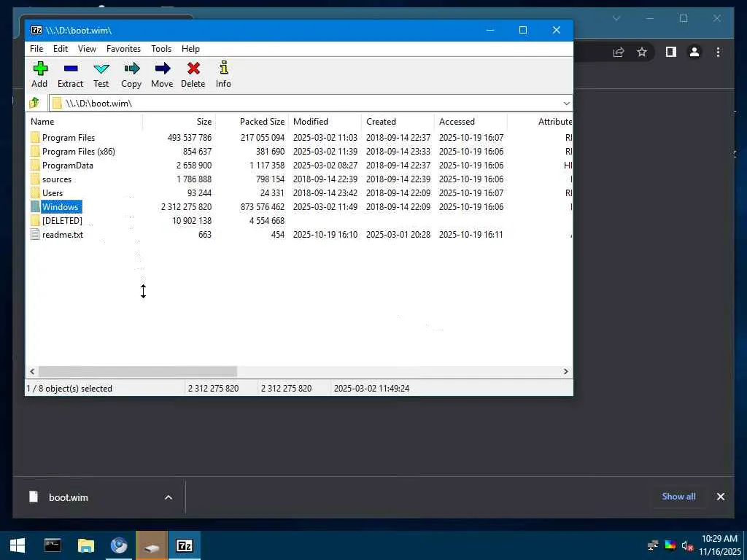Sort by the Size column header
The image size is (747, 560).
tap(179, 122)
